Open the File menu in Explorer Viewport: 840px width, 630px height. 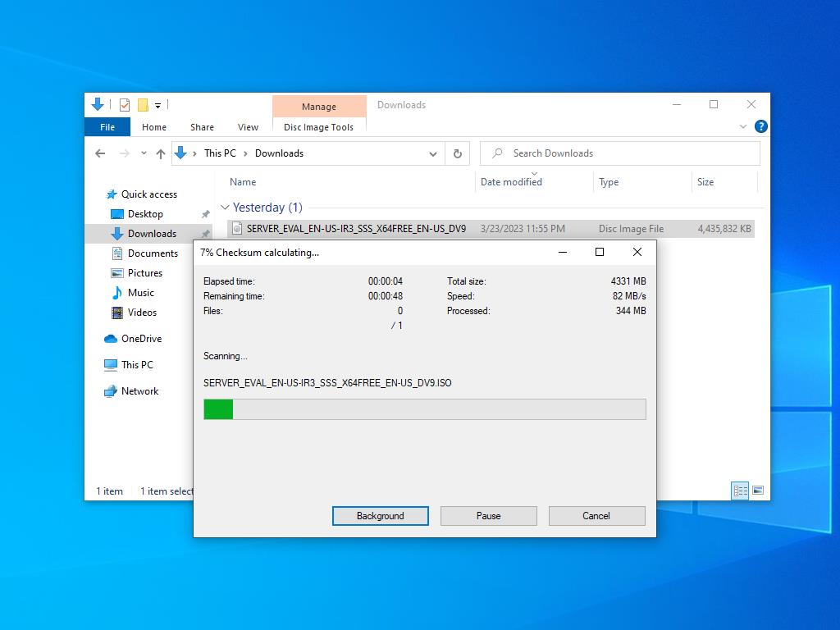107,127
